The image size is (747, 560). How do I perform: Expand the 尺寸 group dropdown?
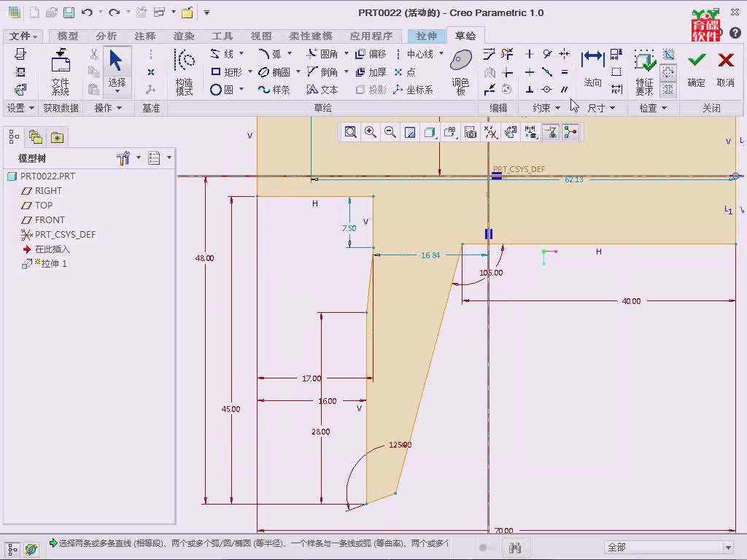pyautogui.click(x=601, y=108)
